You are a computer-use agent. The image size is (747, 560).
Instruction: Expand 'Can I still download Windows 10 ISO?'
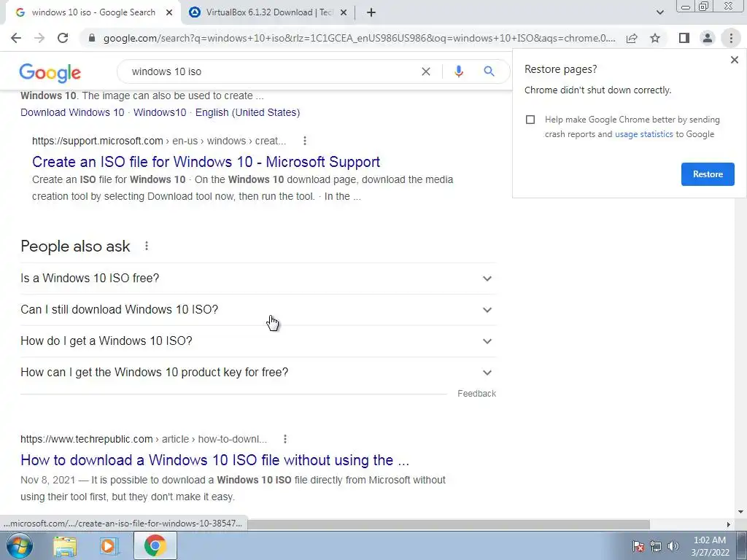pos(258,309)
